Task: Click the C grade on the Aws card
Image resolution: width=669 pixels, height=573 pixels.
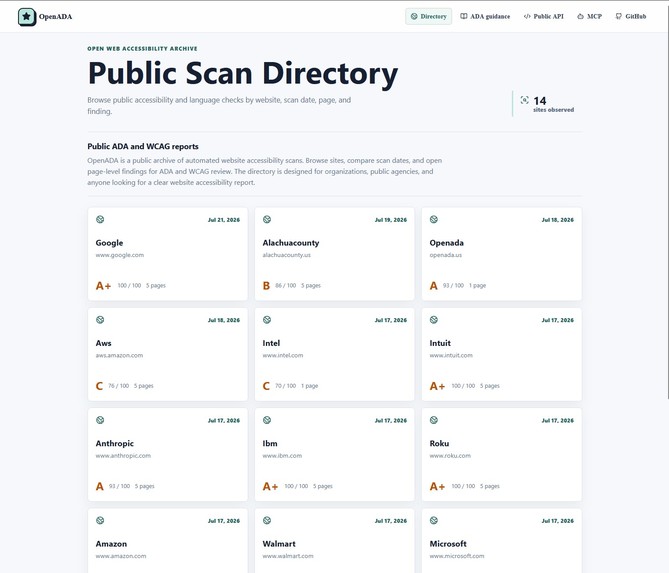Action: coord(99,386)
